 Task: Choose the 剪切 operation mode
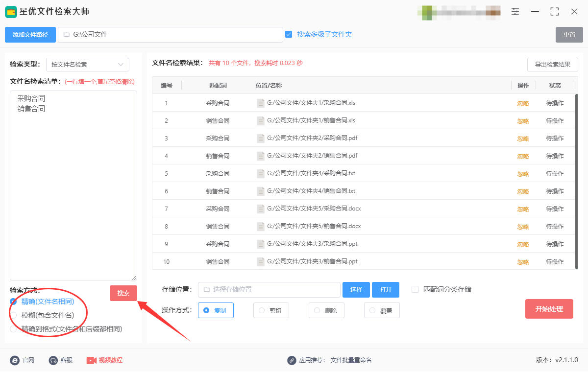(x=271, y=310)
